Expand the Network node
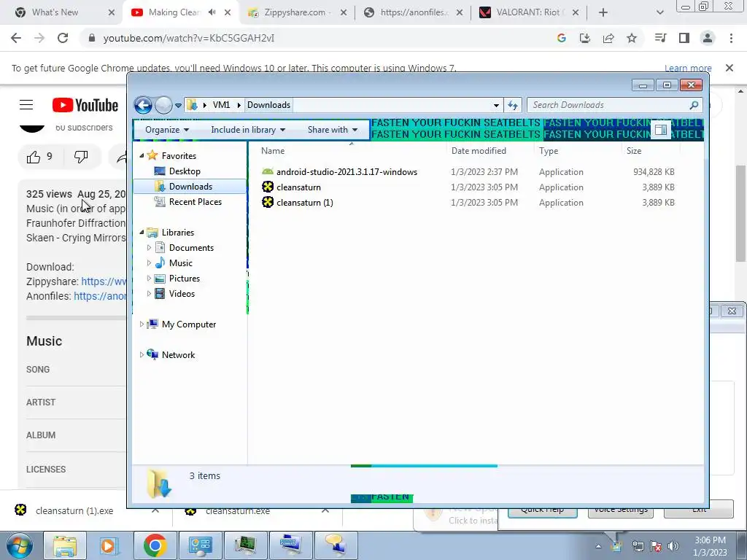The width and height of the screenshot is (747, 560). [142, 354]
